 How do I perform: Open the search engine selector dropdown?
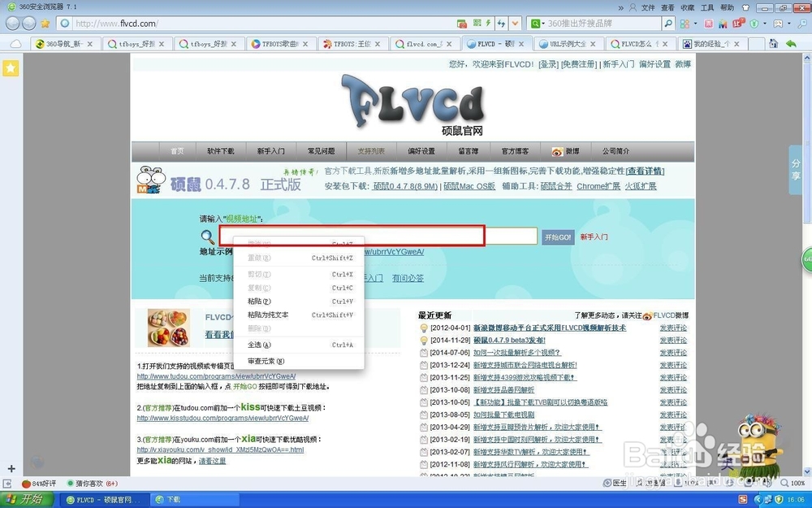click(538, 24)
